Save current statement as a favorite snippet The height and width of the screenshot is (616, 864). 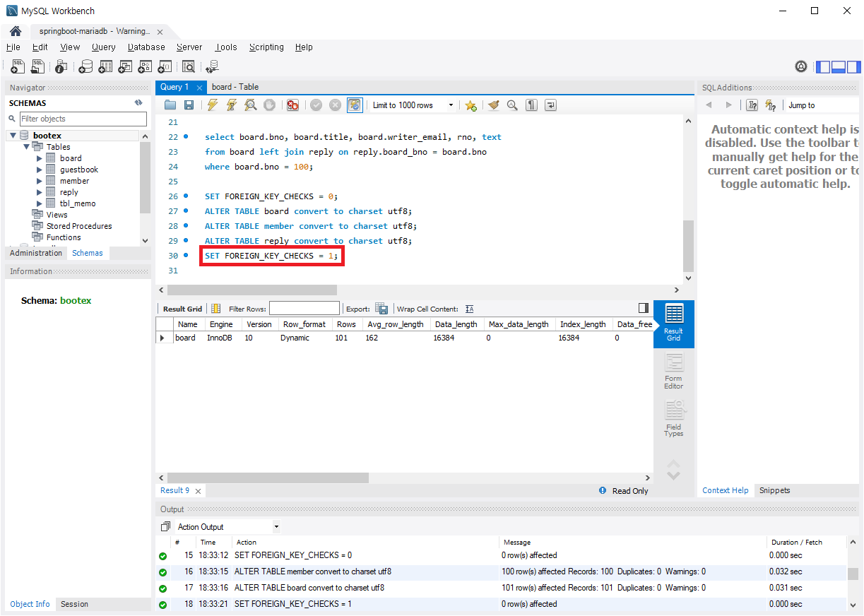(x=471, y=105)
